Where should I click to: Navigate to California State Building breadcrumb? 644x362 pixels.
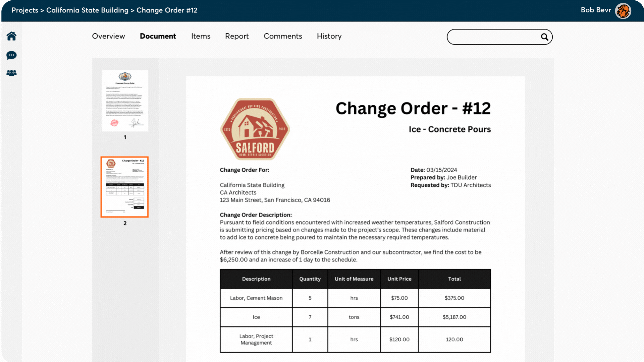(87, 10)
